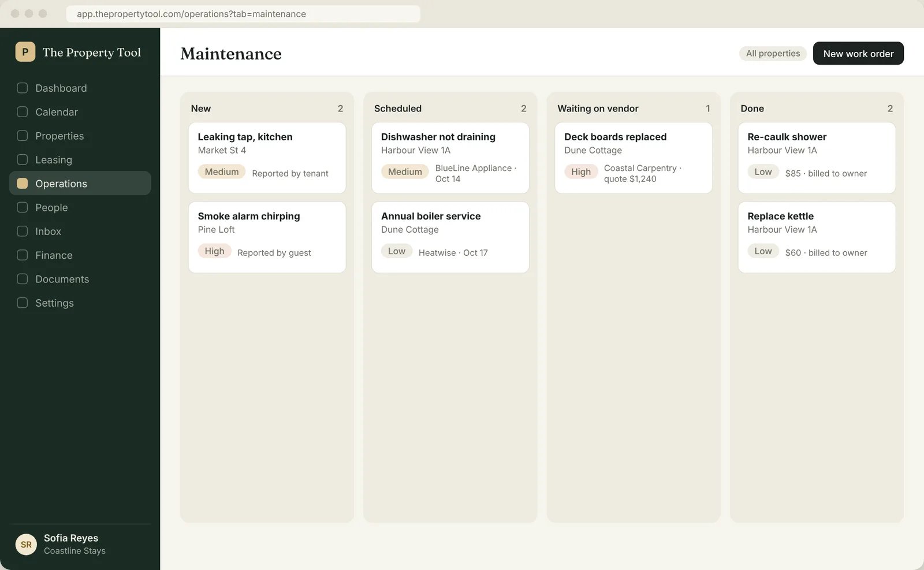924x570 pixels.
Task: Open the Dashboard page
Action: [80, 88]
